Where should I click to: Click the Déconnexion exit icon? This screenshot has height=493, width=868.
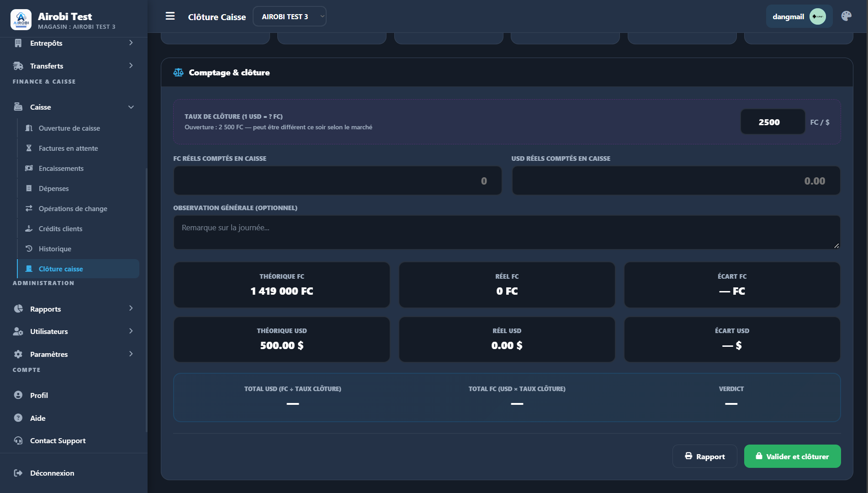tap(18, 473)
